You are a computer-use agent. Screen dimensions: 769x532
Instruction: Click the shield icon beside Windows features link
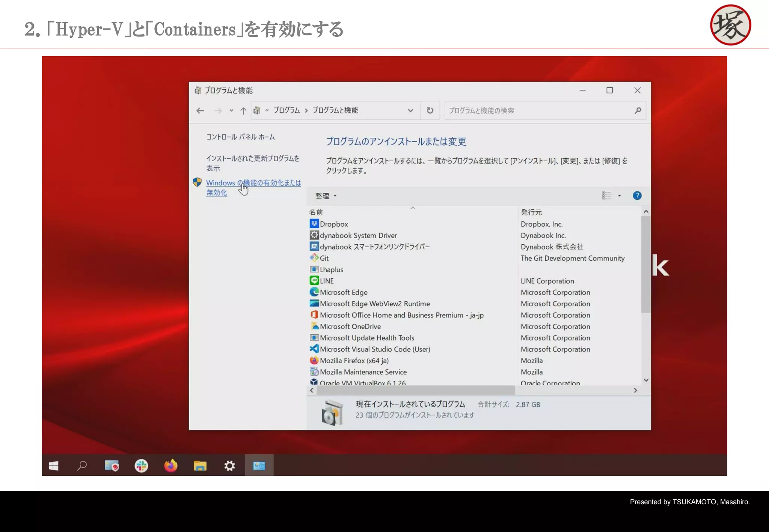197,182
